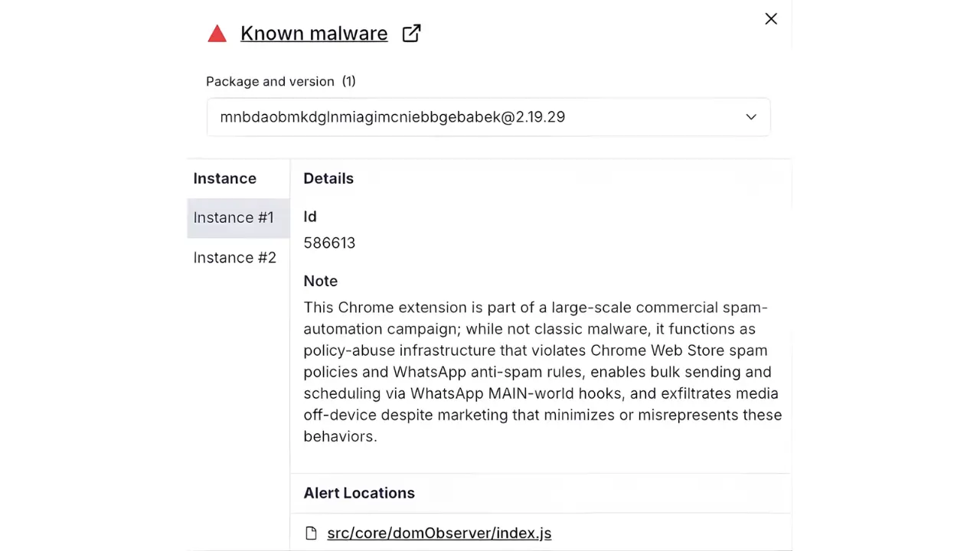Close the alert panel with the X

click(x=771, y=18)
